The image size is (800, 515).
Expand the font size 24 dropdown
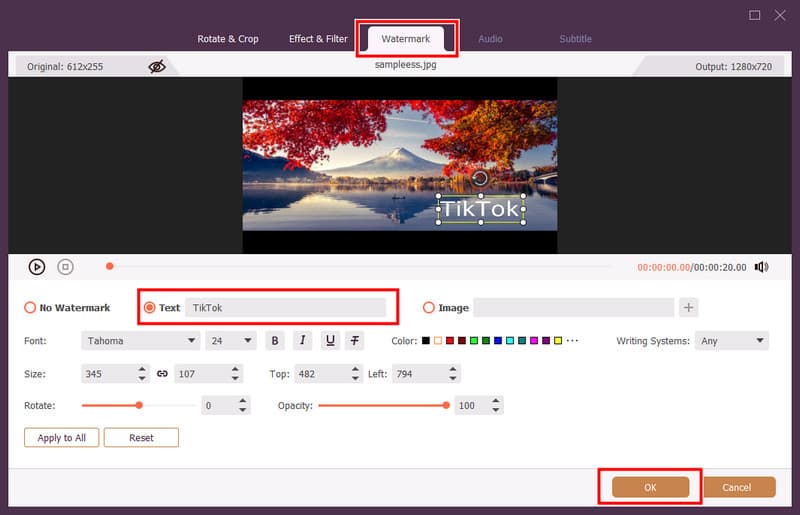click(x=230, y=341)
